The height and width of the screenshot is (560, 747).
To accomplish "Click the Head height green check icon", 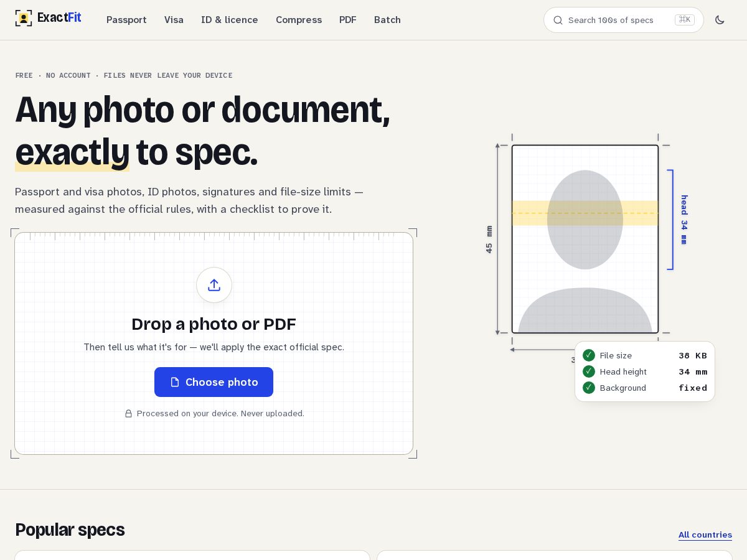I will coord(589,371).
